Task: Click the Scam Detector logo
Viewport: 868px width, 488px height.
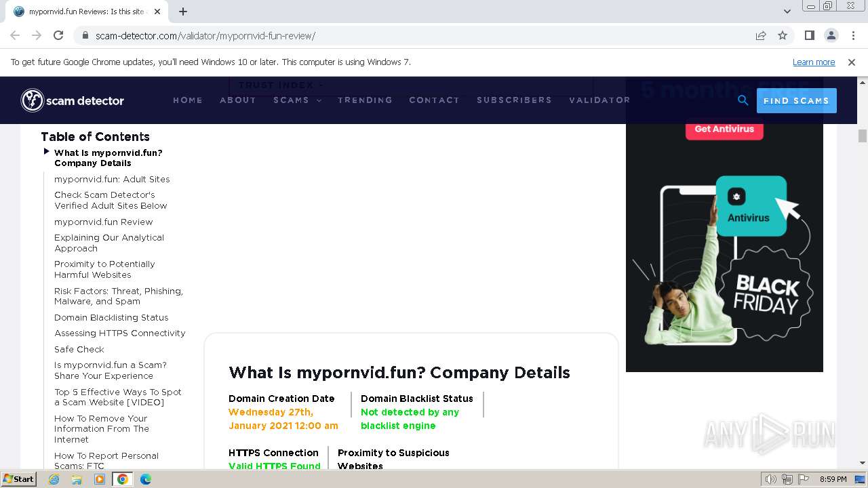Action: (73, 100)
